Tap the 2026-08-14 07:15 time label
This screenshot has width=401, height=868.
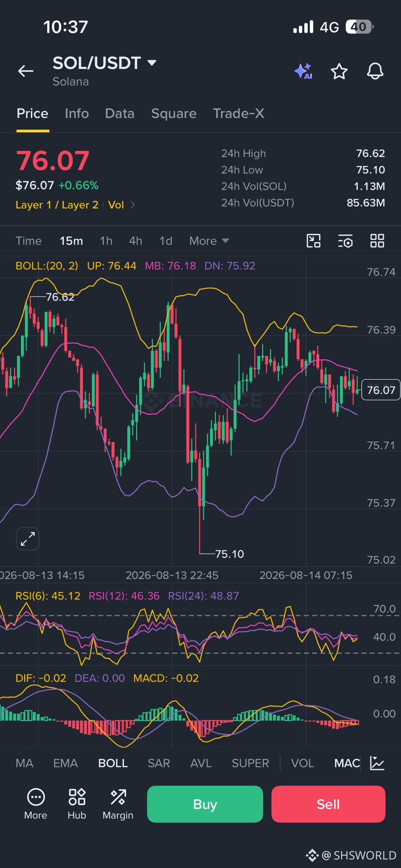coord(306,575)
